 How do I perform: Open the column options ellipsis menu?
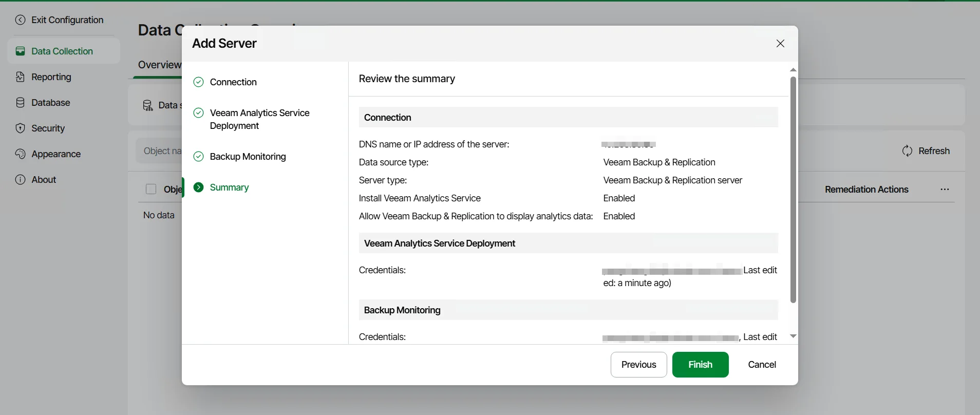click(x=945, y=190)
